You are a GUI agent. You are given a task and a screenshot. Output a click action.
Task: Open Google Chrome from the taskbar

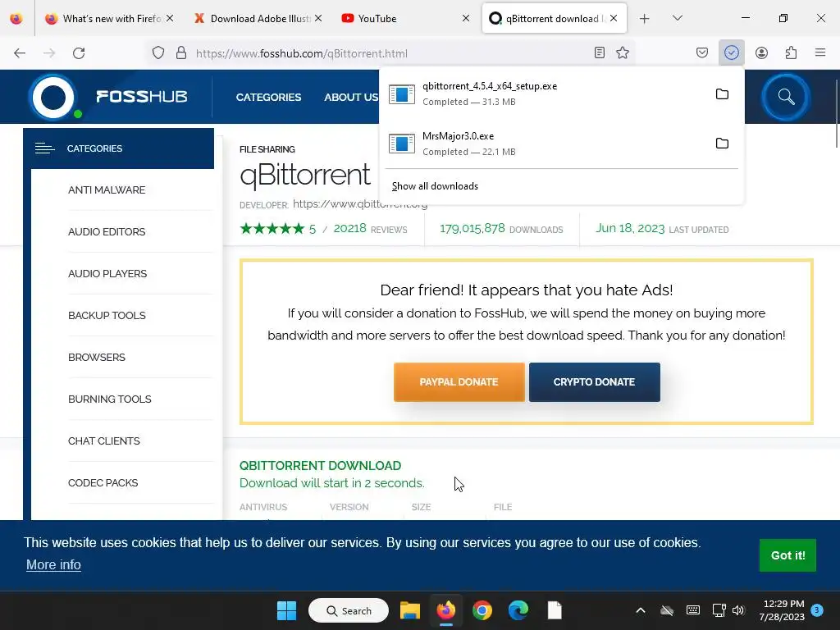482,610
